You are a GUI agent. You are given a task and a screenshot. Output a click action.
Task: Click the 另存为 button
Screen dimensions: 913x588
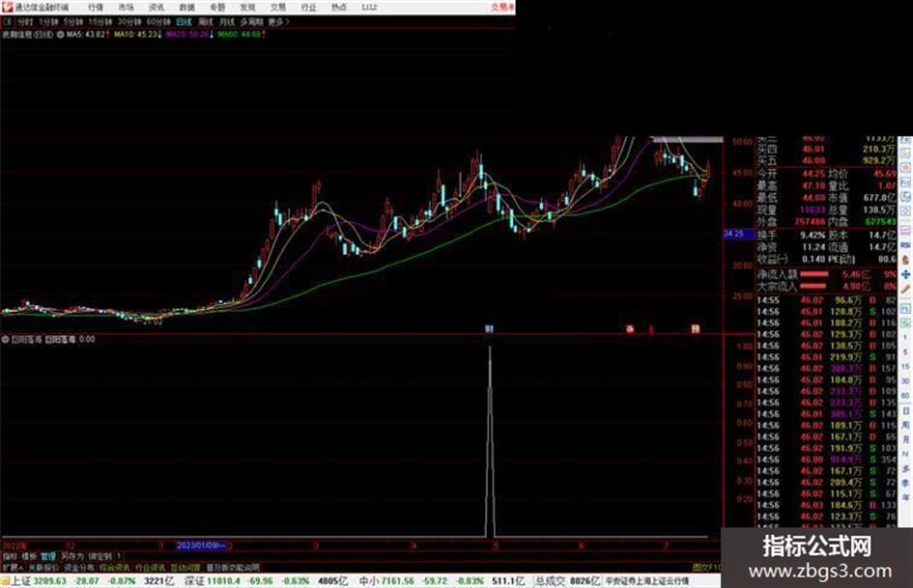point(72,556)
